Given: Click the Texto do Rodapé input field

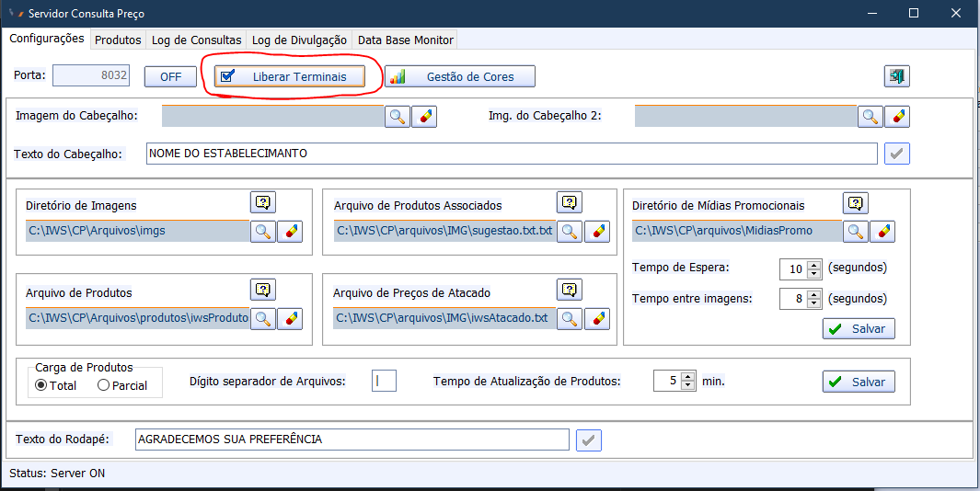Looking at the screenshot, I should [x=352, y=440].
